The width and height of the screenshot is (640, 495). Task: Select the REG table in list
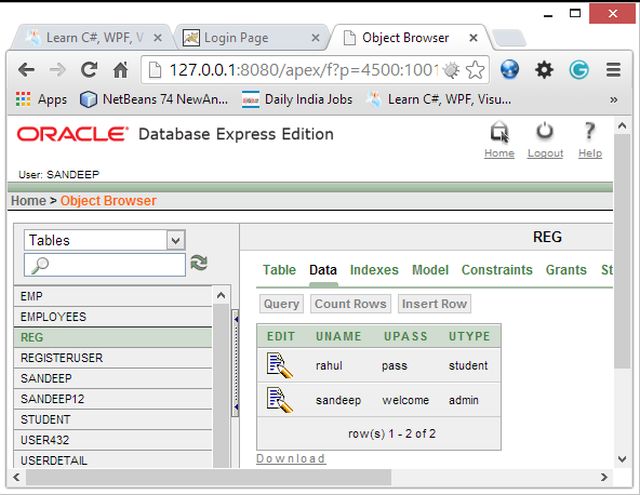[113, 337]
